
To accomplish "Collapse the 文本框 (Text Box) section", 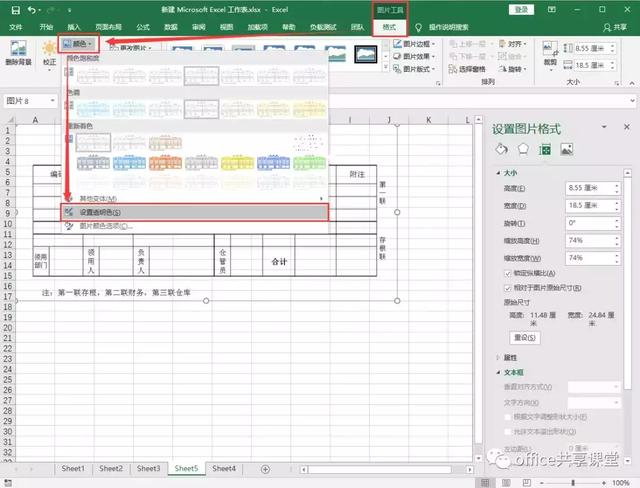I will [x=498, y=373].
